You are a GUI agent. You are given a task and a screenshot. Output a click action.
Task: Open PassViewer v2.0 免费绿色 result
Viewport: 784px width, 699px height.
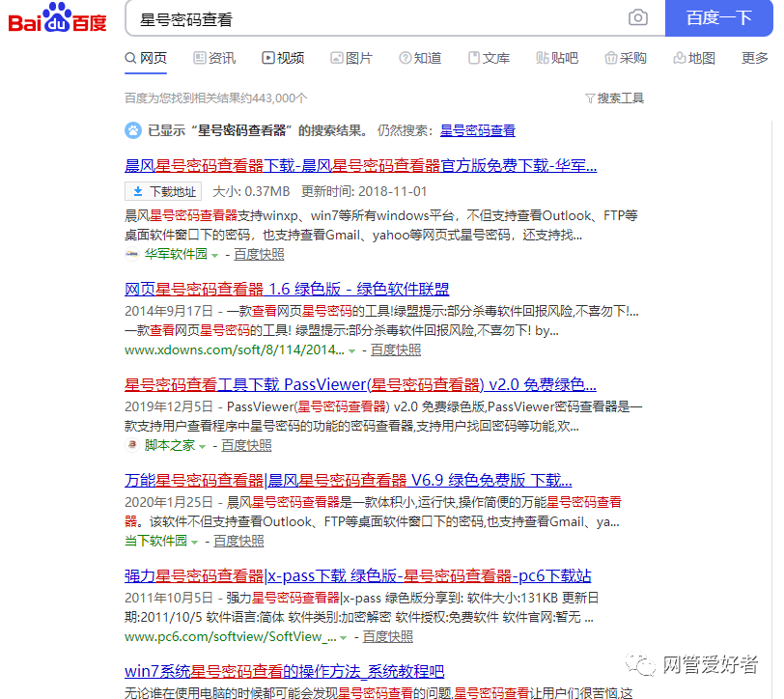pyautogui.click(x=360, y=384)
